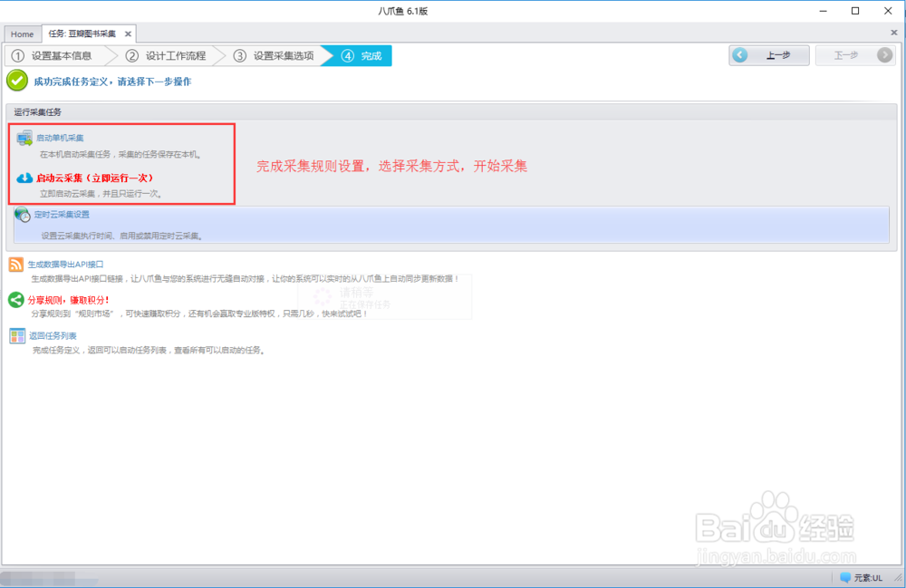Click the 启动单机采集 computer icon
Screen dimensions: 906x588
point(24,138)
